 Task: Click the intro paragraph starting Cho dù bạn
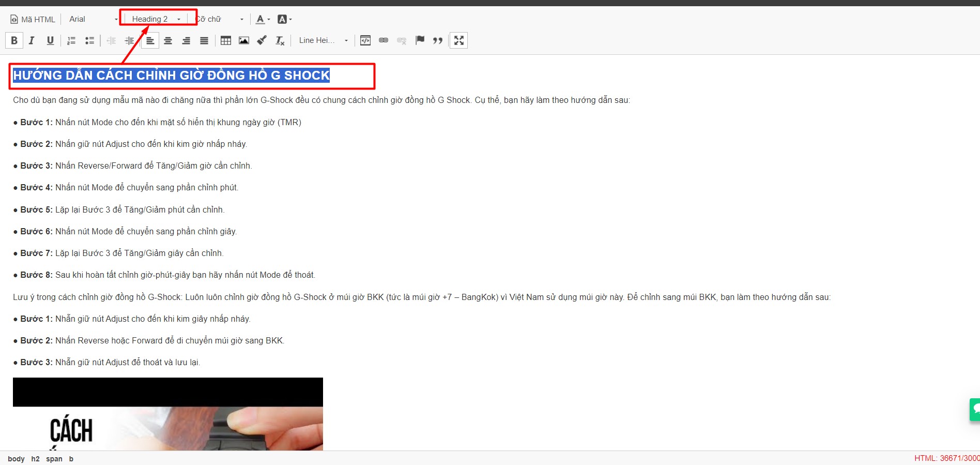coord(321,100)
